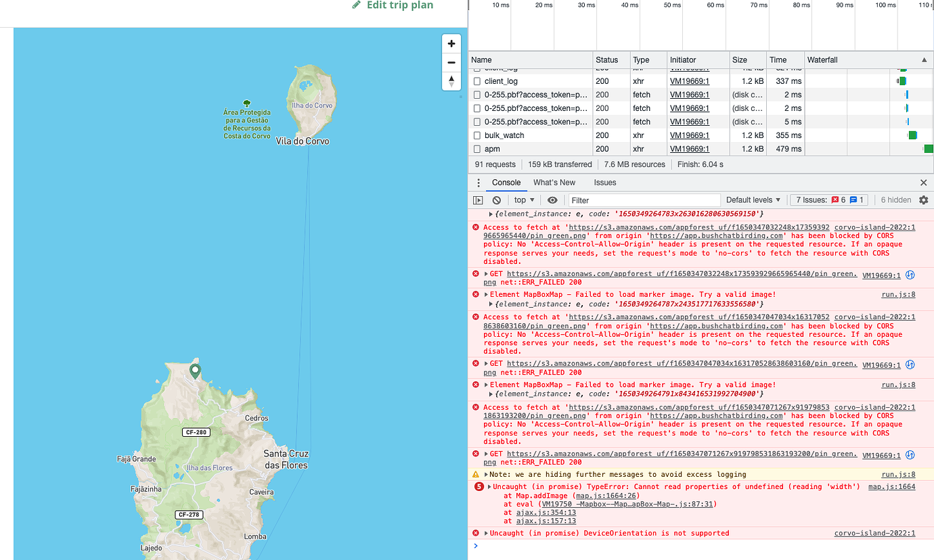The width and height of the screenshot is (934, 560).
Task: Open the Issues tab
Action: pyautogui.click(x=604, y=183)
